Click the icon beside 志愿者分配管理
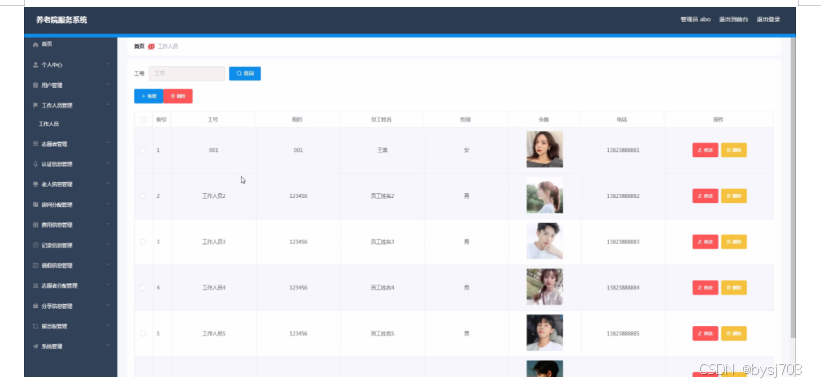Image resolution: width=821 pixels, height=385 pixels. pos(36,285)
